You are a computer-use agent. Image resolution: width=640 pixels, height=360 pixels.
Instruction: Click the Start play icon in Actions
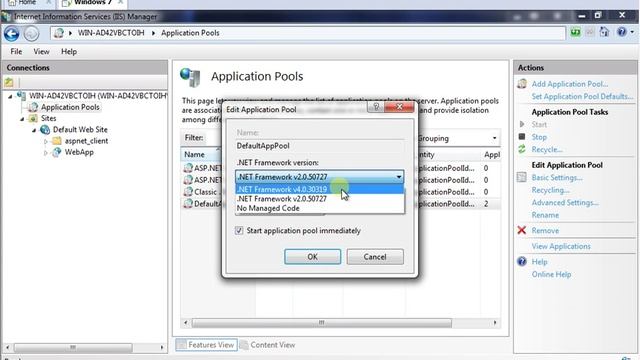(x=522, y=124)
